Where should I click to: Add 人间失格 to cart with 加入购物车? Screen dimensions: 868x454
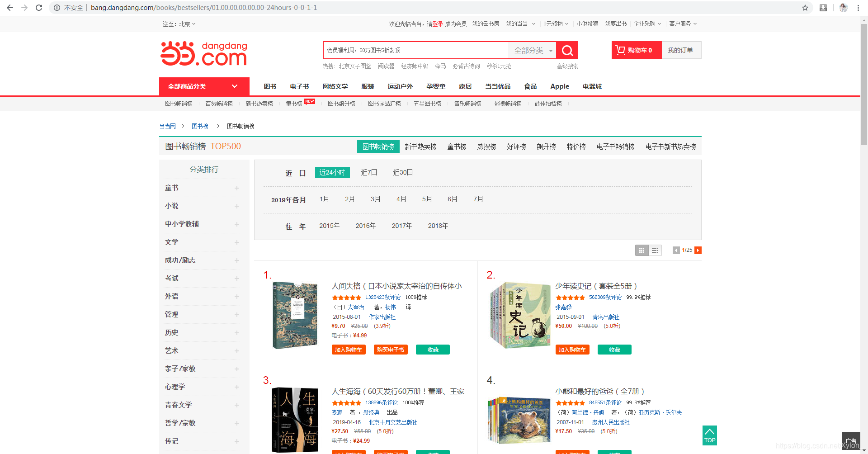348,349
